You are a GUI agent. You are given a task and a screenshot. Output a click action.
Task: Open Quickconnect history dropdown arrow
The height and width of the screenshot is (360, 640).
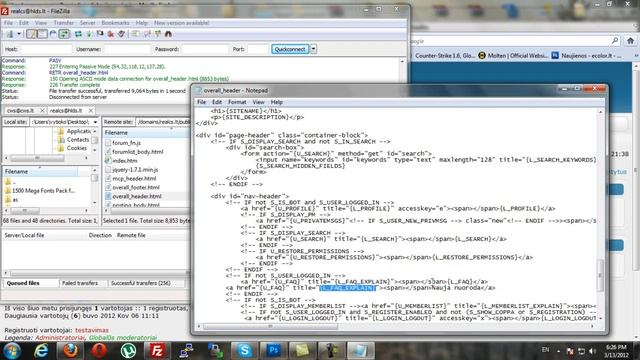pos(313,49)
